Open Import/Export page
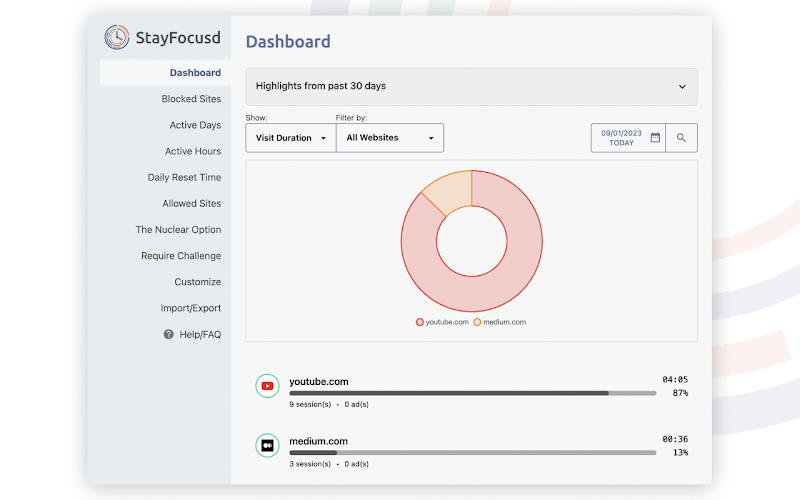This screenshot has height=500, width=800. [x=191, y=308]
